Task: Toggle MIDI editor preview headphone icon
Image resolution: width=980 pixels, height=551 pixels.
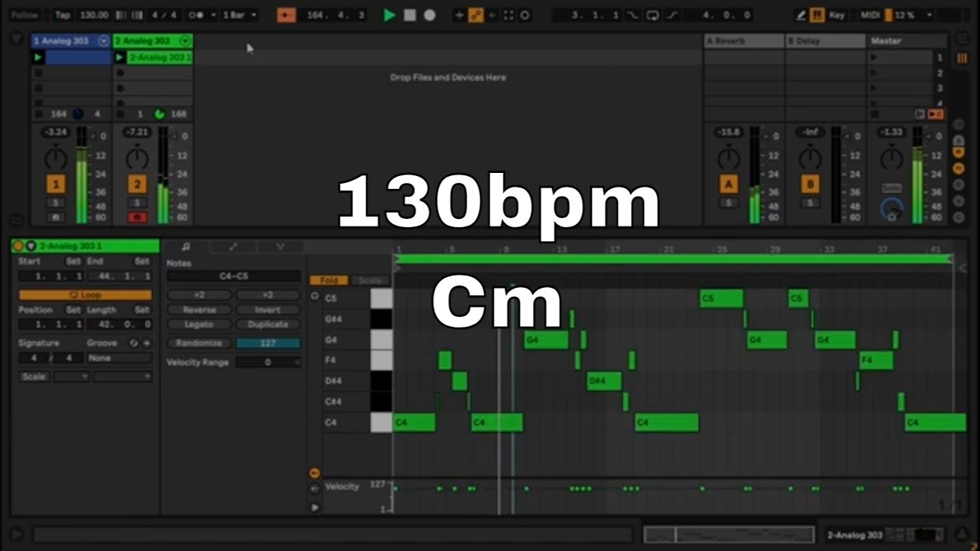Action: (315, 295)
